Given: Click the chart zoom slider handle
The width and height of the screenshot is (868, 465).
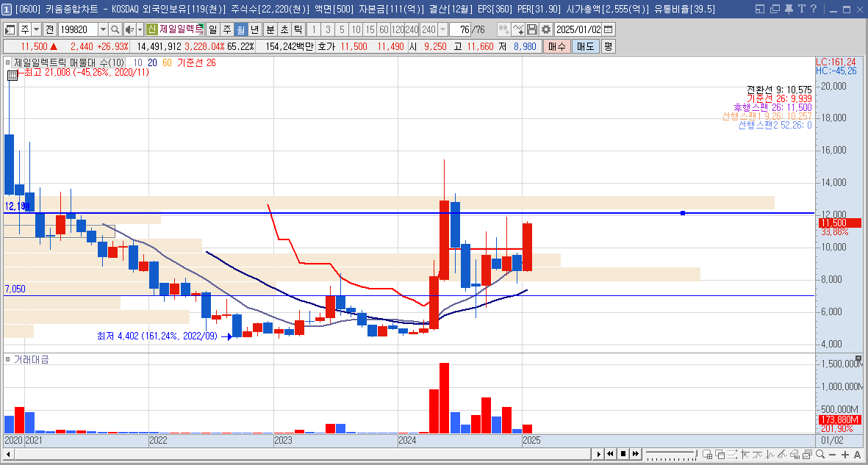Looking at the screenshot, I should (x=697, y=454).
